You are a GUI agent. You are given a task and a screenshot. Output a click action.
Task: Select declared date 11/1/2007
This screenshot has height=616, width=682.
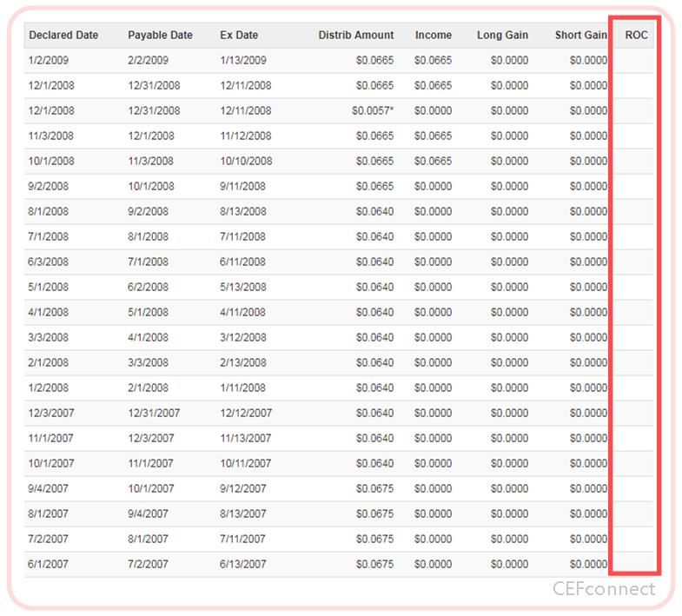coord(51,439)
